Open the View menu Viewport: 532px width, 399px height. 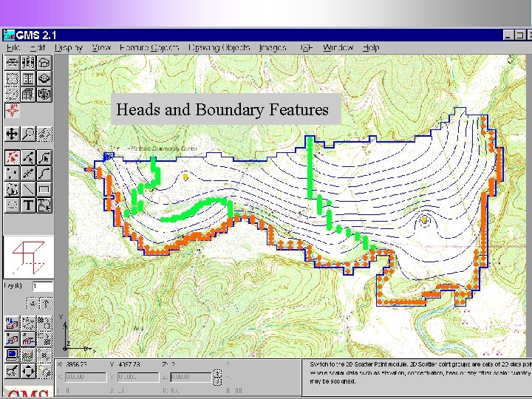(101, 47)
